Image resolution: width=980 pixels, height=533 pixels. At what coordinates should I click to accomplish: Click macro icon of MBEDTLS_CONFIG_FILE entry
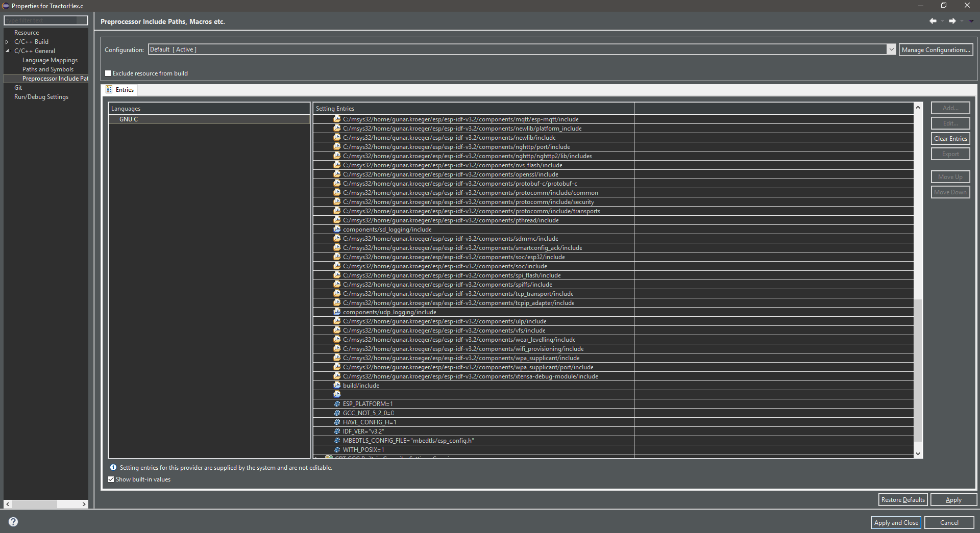click(337, 440)
